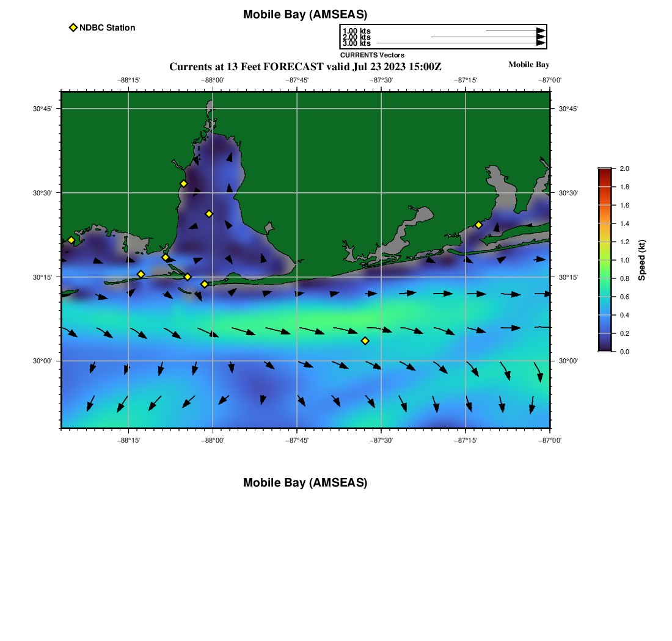
Task: Click the bottom Mobile Bay (AMSEAS) heading
Action: click(x=305, y=483)
